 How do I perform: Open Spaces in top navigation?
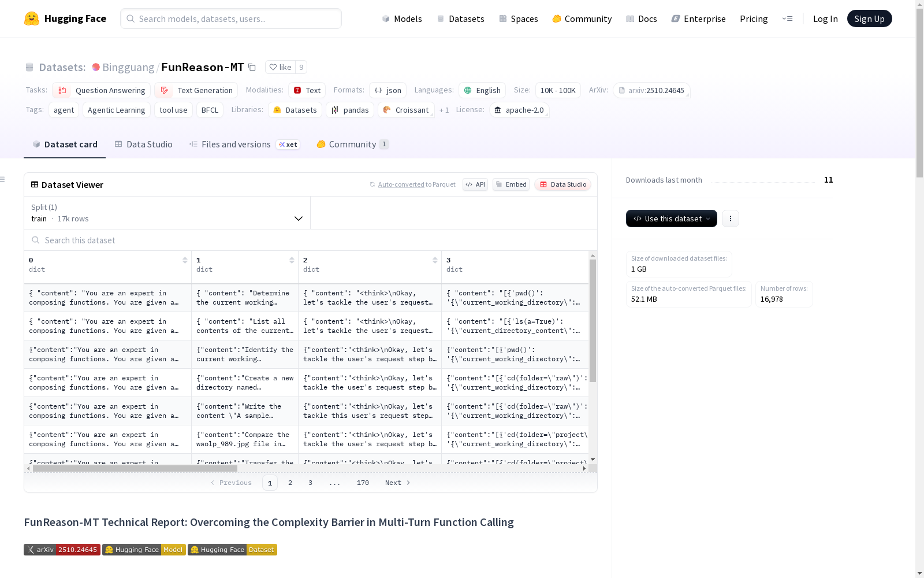click(518, 18)
